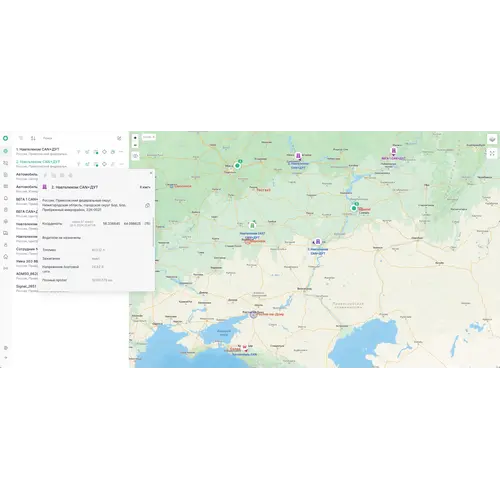This screenshot has height=500, width=500.
Task: Select the Signal_0651 object in the list
Action: 26,288
